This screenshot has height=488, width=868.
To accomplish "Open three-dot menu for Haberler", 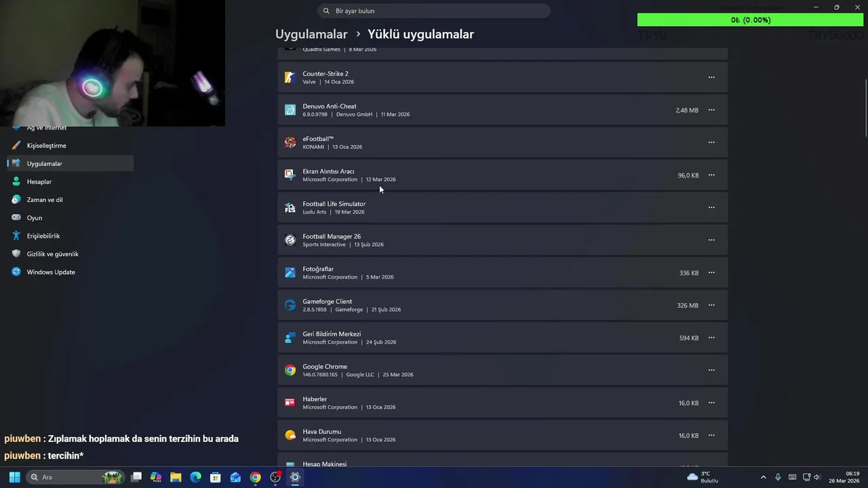I will coord(711,403).
